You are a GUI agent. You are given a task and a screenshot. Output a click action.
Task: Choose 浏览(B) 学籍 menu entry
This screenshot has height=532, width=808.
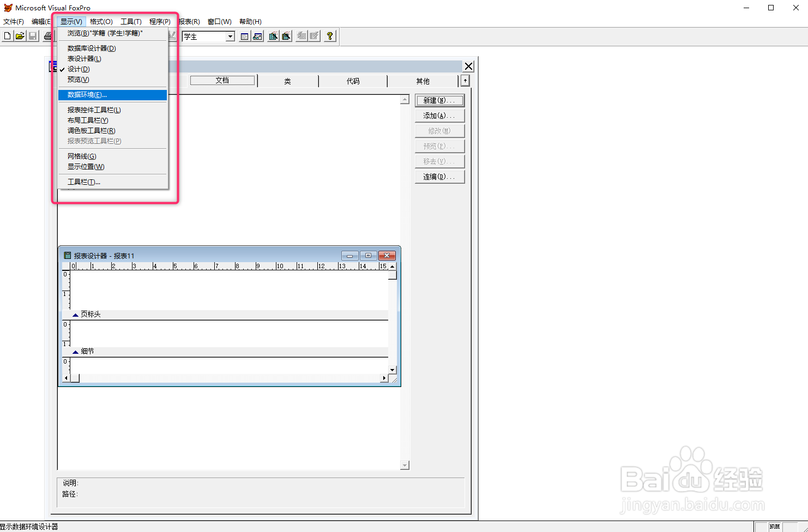point(112,33)
